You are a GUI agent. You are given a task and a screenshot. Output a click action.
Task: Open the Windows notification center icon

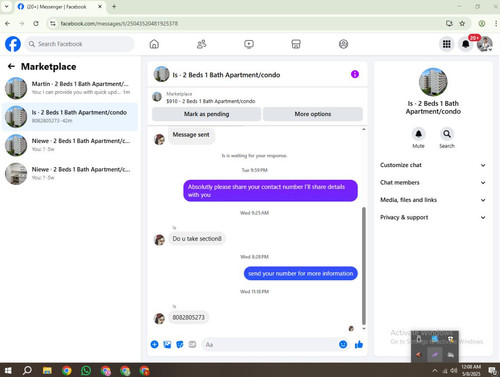pos(492,370)
